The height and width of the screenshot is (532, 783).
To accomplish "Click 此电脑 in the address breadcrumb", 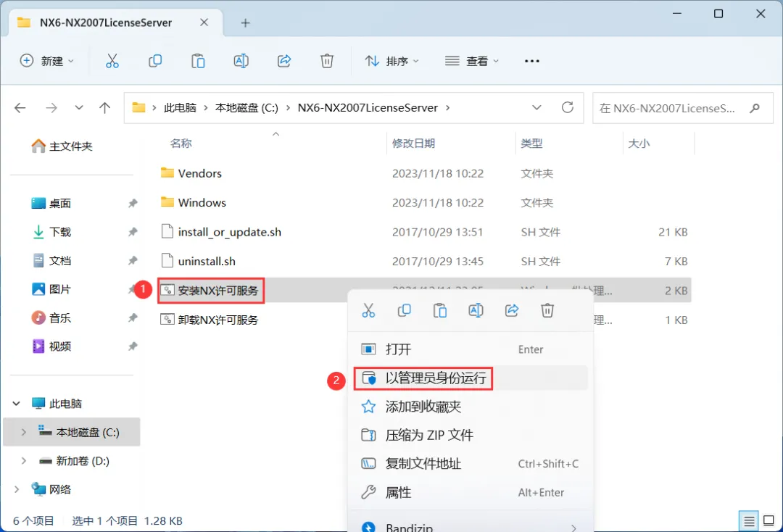I will tap(180, 108).
